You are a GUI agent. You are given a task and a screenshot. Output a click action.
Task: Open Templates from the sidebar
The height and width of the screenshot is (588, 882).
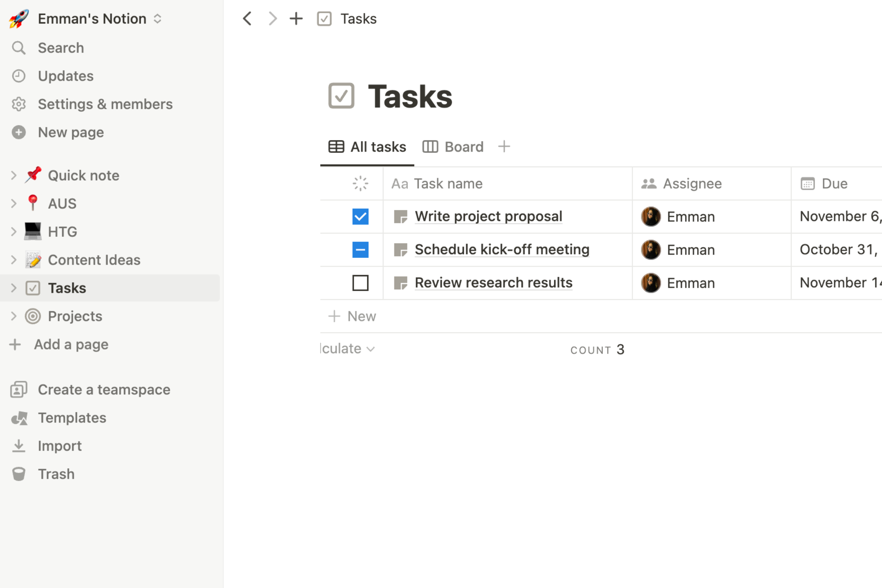point(72,417)
